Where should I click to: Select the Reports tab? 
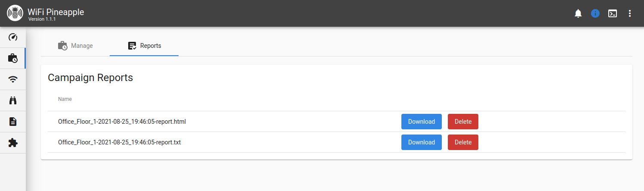point(144,46)
